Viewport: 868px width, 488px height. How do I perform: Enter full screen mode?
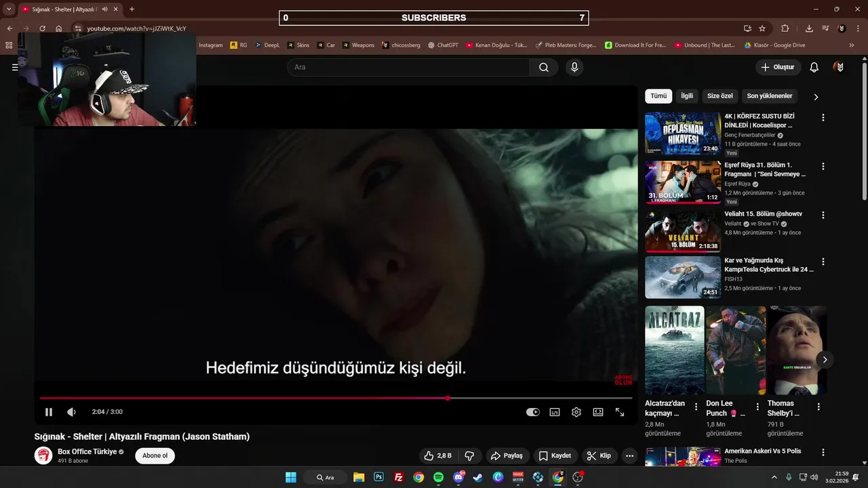620,412
